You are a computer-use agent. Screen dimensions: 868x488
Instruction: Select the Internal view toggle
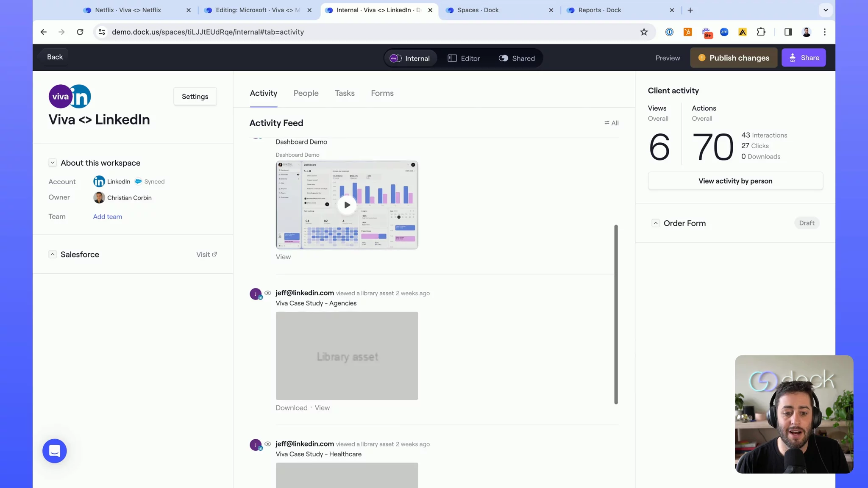point(410,58)
